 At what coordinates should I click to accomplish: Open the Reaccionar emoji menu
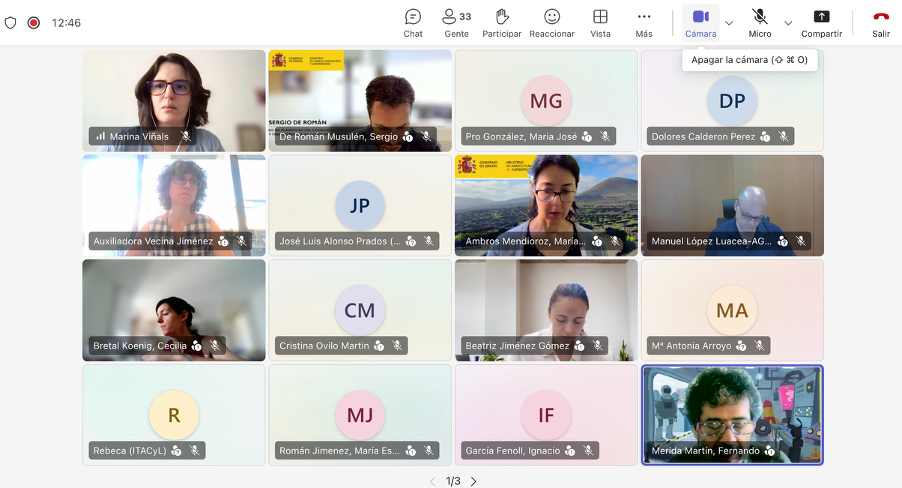[552, 23]
